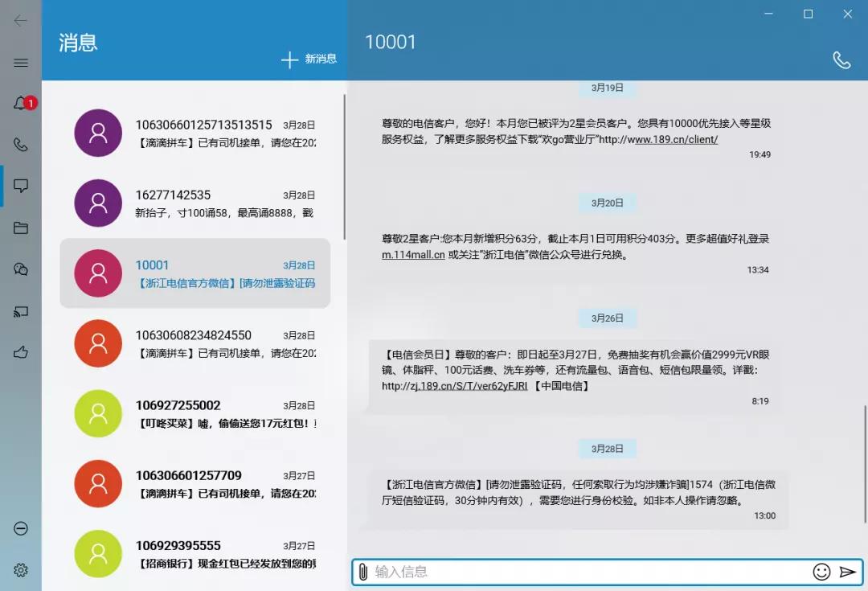Open the files folder icon in sidebar
Viewport: 868px width, 591px height.
[21, 228]
